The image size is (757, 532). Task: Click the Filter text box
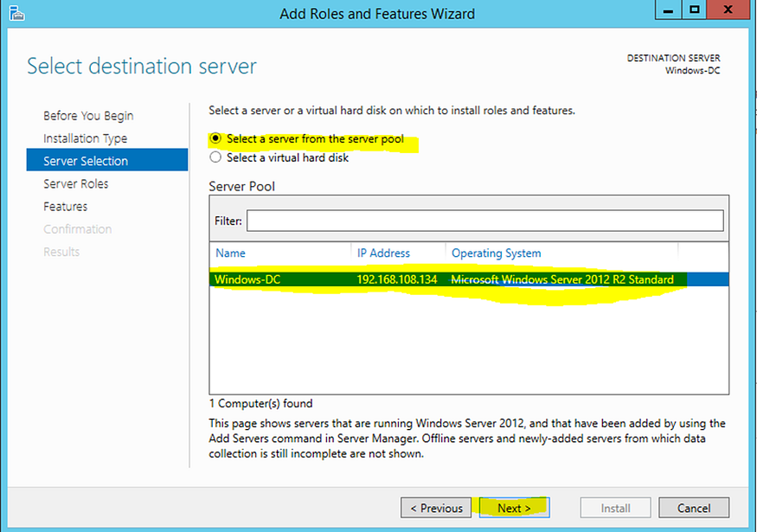point(484,221)
